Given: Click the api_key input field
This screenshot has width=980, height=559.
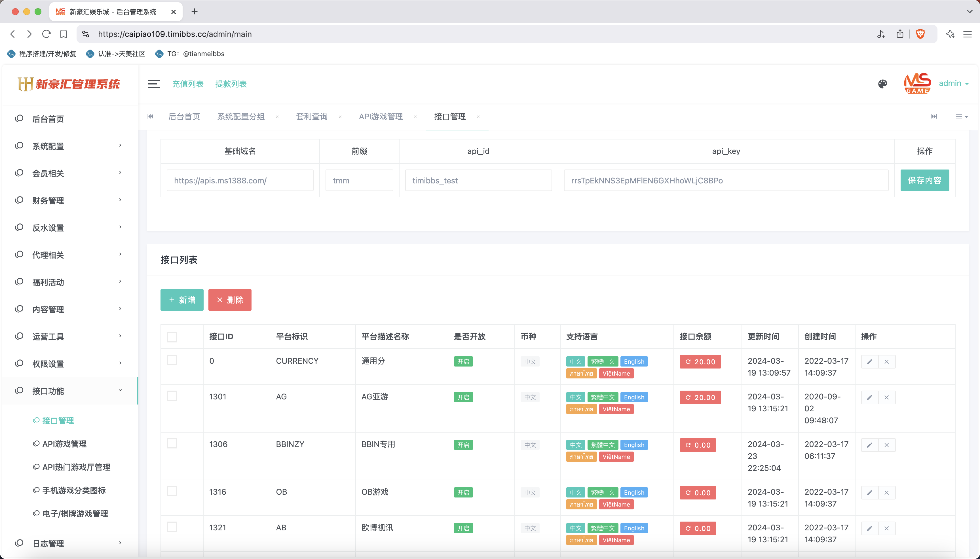Looking at the screenshot, I should tap(726, 181).
